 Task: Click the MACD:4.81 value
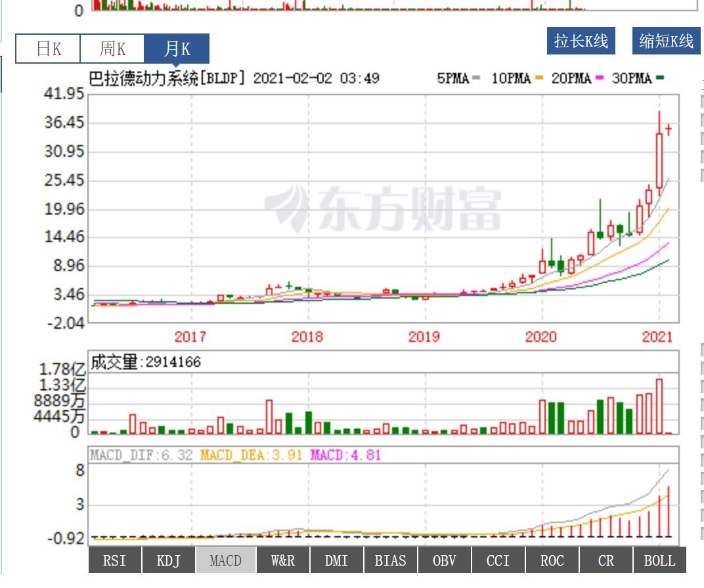pos(345,455)
